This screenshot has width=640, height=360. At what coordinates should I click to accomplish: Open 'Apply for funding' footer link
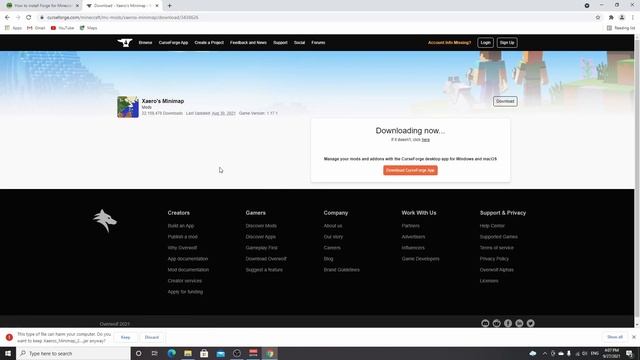click(x=185, y=292)
